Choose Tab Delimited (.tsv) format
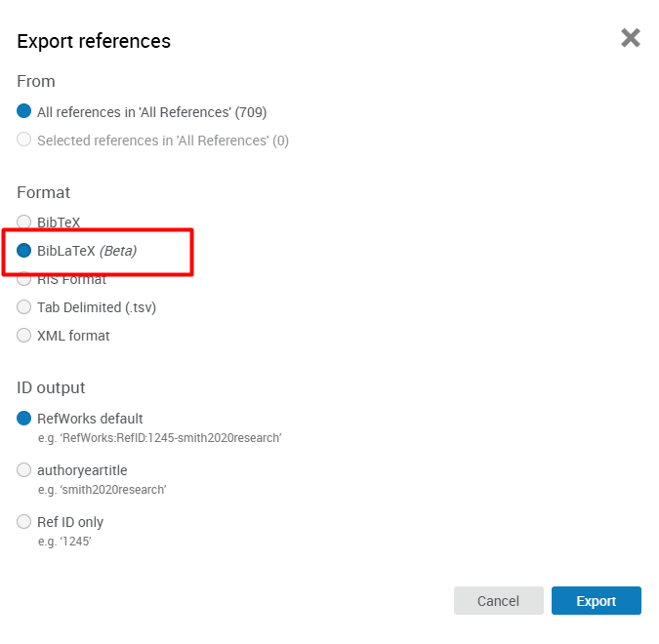 [x=24, y=307]
